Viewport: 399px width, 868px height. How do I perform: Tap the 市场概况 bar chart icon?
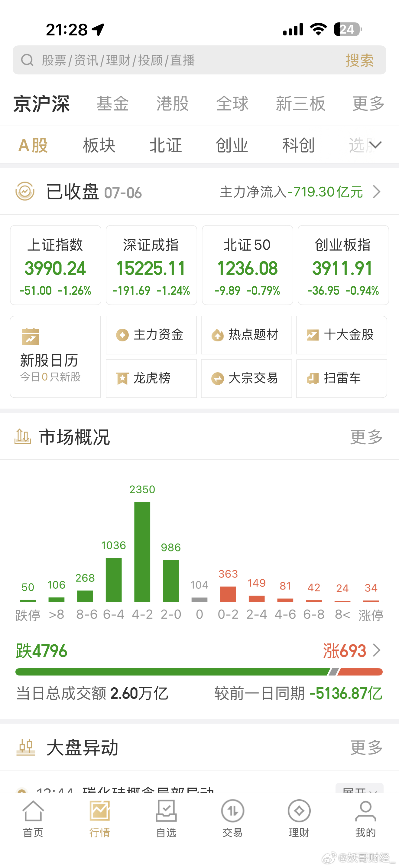click(23, 437)
